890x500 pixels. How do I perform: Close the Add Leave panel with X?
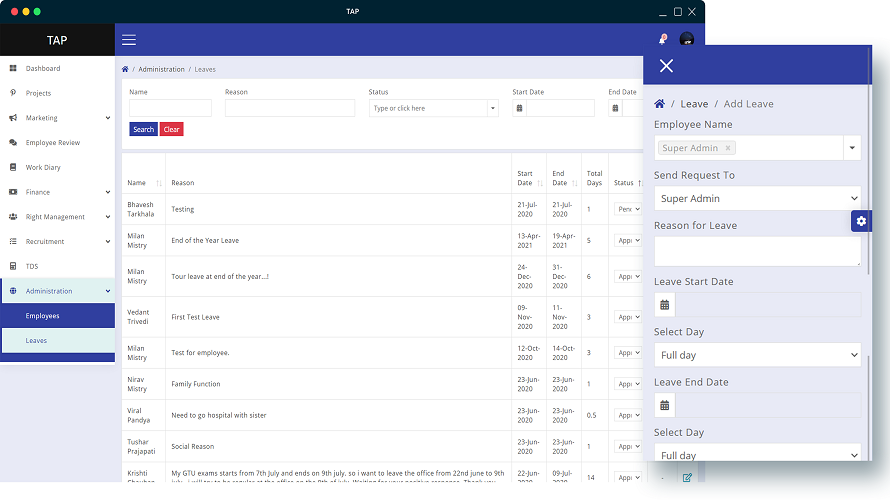666,66
